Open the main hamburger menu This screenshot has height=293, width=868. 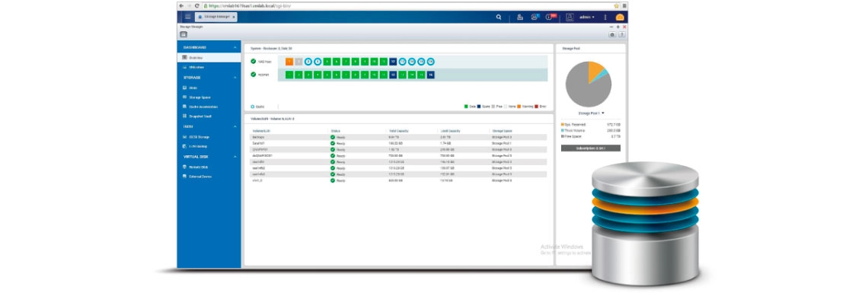187,18
